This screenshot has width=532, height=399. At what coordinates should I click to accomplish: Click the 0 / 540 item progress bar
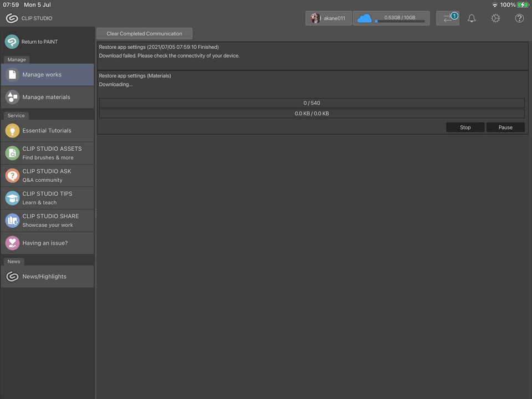pyautogui.click(x=312, y=103)
